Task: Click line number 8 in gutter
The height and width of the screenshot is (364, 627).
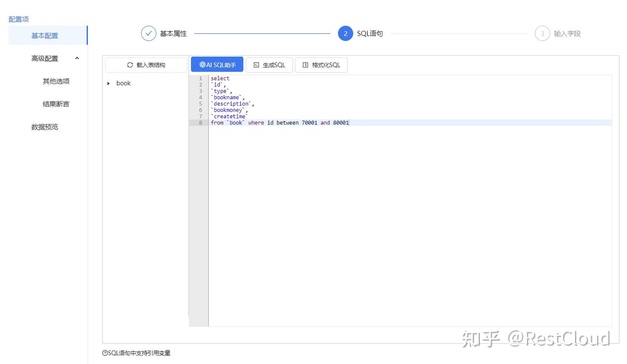Action: click(x=201, y=123)
